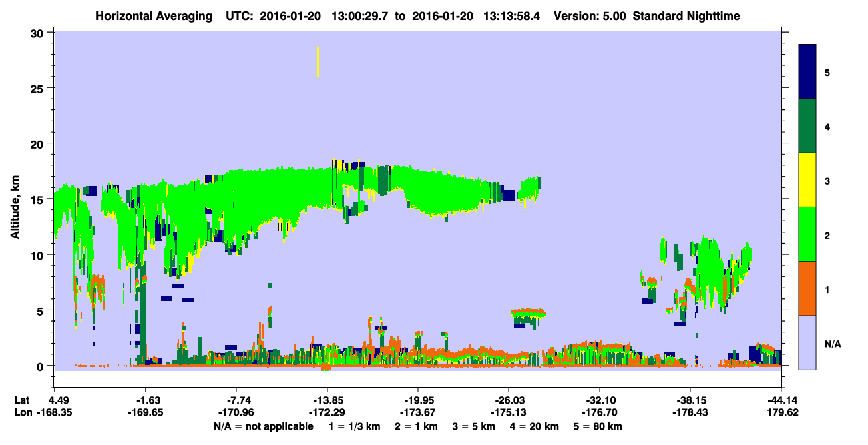The width and height of the screenshot is (868, 445).
Task: Click the latitude value '-38.15'
Action: 690,400
